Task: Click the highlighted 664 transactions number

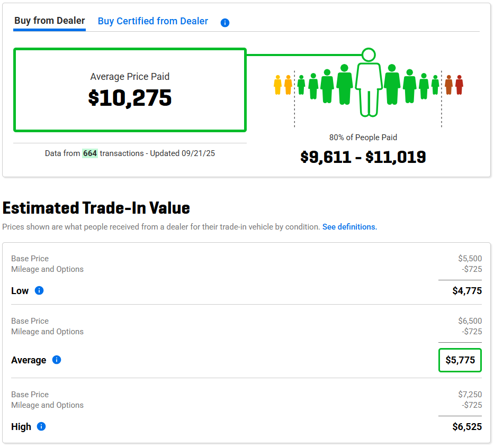Action: pyautogui.click(x=90, y=153)
